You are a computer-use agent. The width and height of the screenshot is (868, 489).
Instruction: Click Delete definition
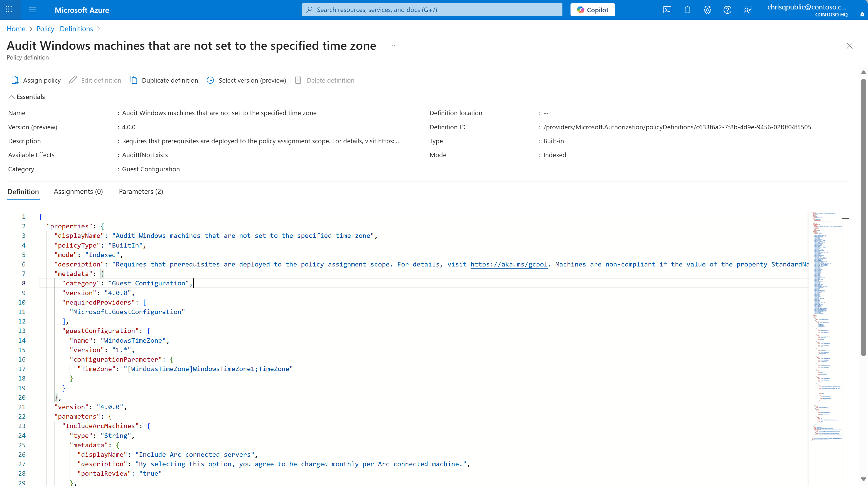[x=324, y=80]
